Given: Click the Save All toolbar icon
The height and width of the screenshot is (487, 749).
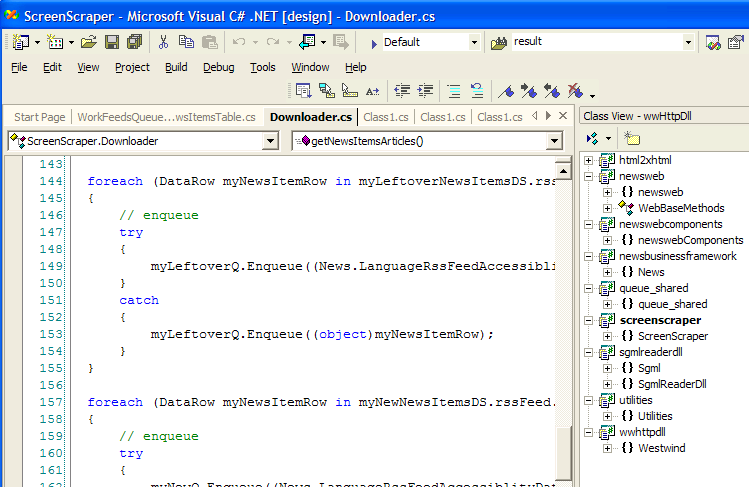Looking at the screenshot, I should [x=134, y=42].
